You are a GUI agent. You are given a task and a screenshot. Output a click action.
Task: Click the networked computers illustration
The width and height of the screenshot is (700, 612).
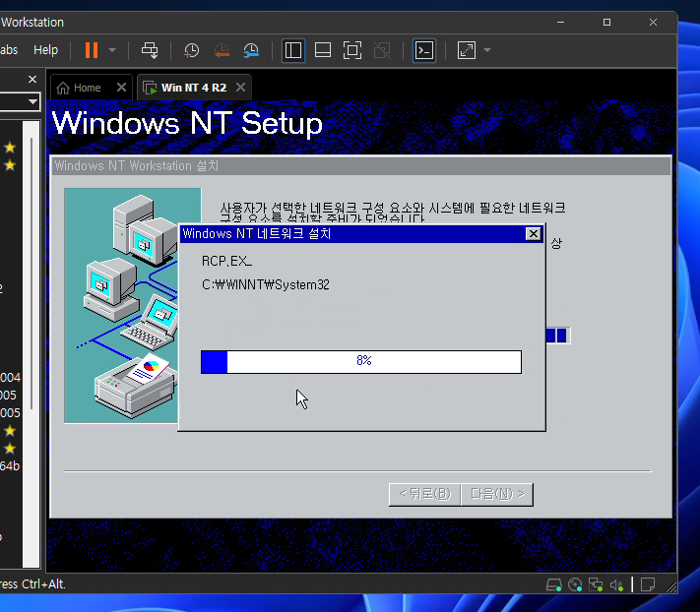tap(121, 306)
